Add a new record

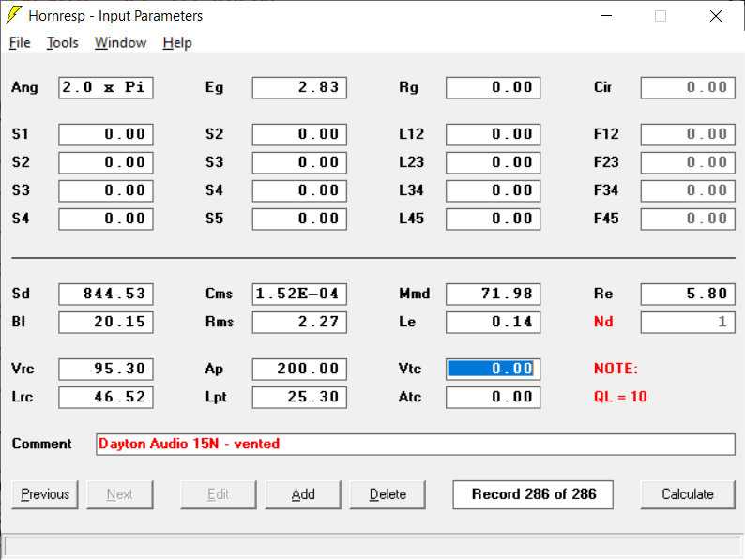(x=303, y=494)
